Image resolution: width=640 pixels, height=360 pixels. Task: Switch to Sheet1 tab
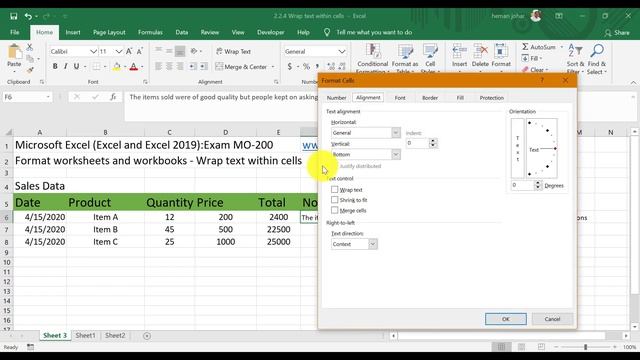(x=85, y=336)
